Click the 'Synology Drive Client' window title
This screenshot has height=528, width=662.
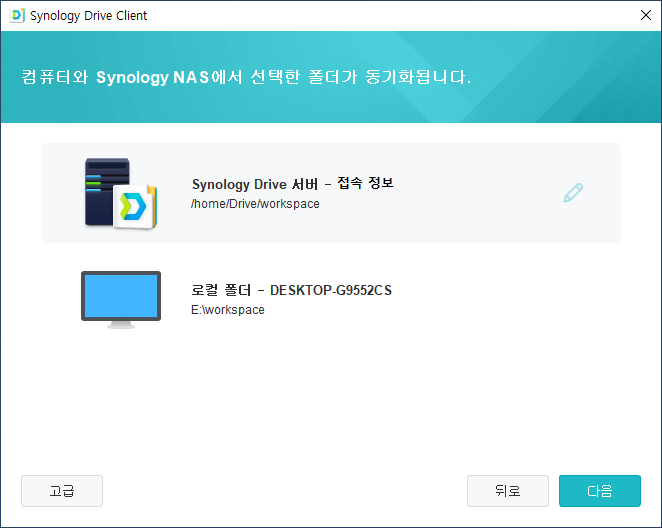[x=88, y=16]
